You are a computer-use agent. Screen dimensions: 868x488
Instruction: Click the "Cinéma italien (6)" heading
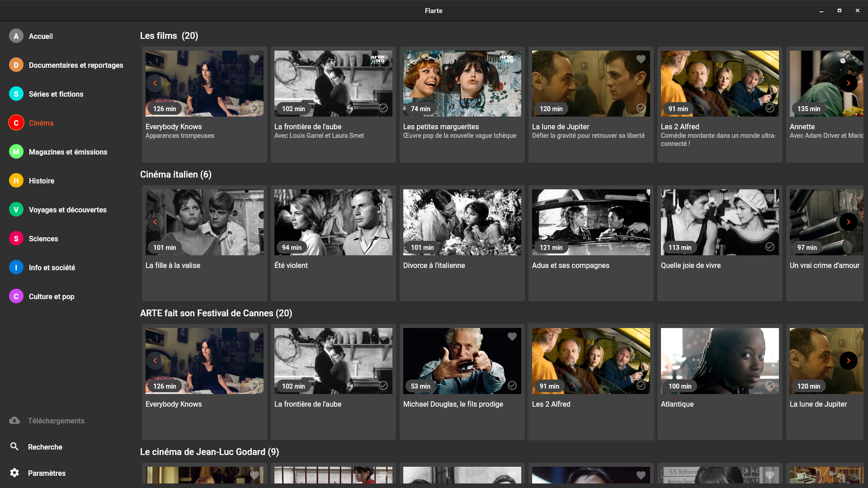(x=176, y=174)
